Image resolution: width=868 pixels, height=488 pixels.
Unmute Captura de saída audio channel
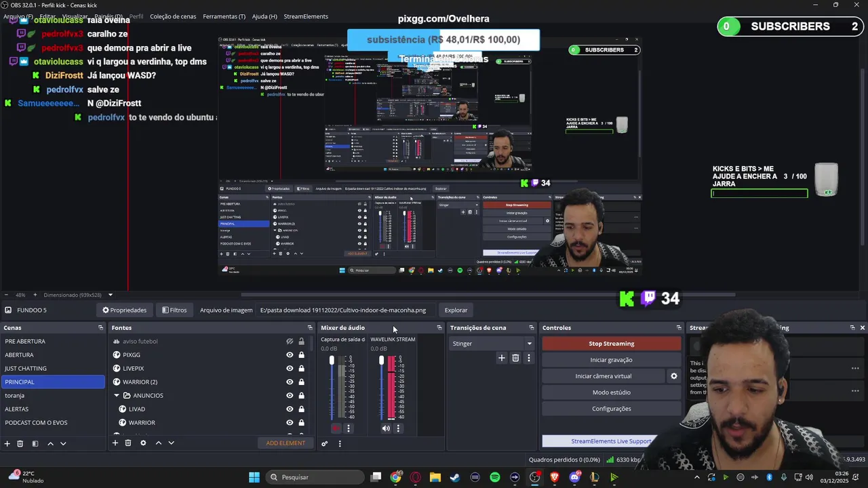coord(336,428)
